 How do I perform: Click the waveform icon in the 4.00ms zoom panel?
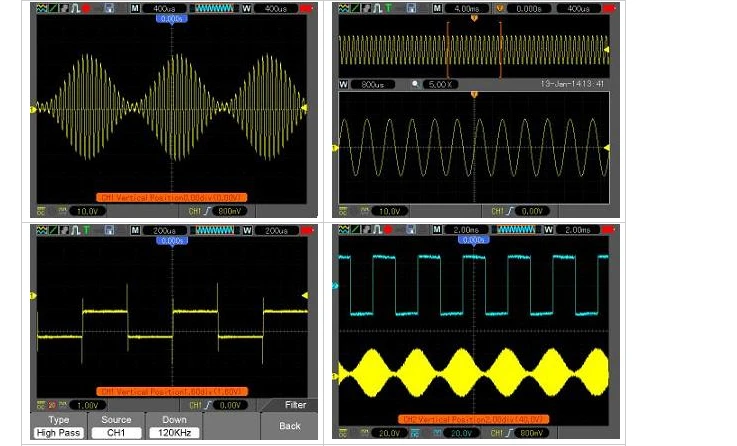point(344,8)
